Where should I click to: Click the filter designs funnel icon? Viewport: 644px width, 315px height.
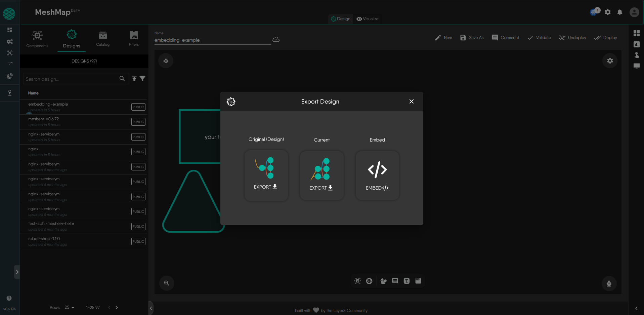[x=142, y=78]
